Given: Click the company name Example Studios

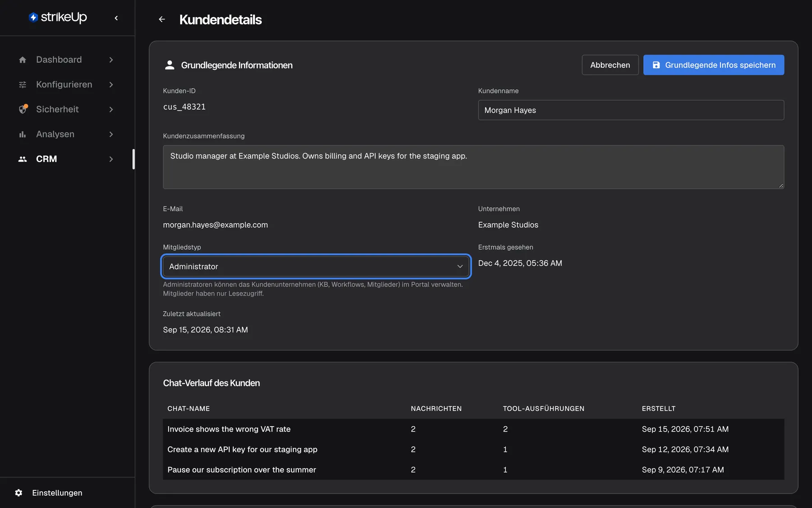Looking at the screenshot, I should 508,225.
